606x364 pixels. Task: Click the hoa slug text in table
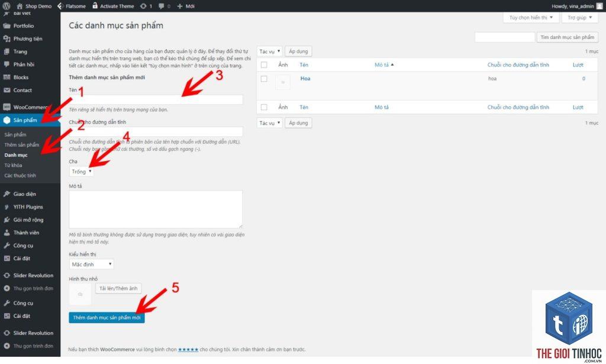tap(492, 79)
